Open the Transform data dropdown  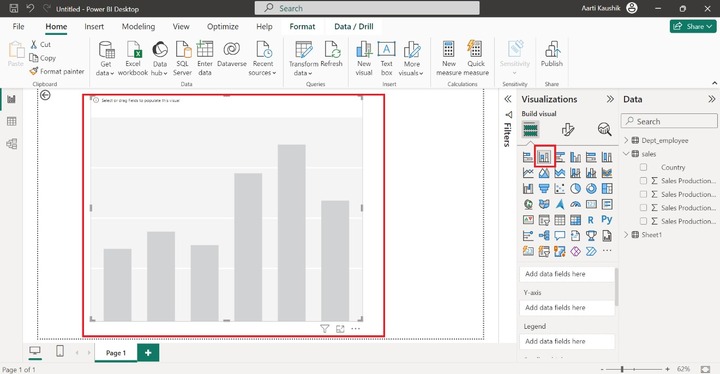[x=303, y=58]
